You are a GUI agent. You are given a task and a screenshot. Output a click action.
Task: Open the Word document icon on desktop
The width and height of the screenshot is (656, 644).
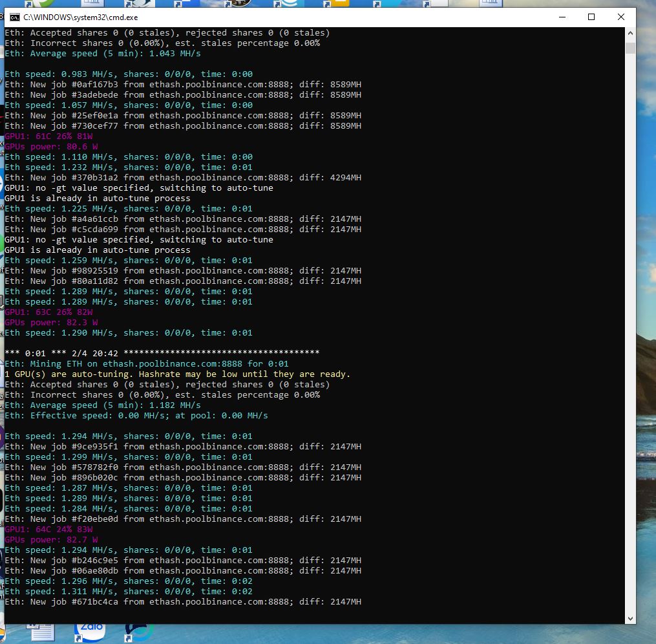41,631
